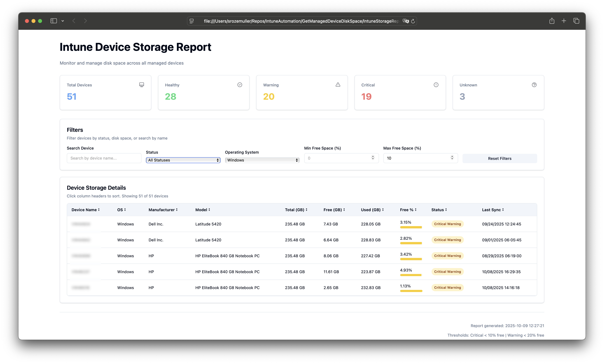Screen dimensions: 604x364
Task: Click the Unknown card question mark icon
Action: tap(534, 85)
